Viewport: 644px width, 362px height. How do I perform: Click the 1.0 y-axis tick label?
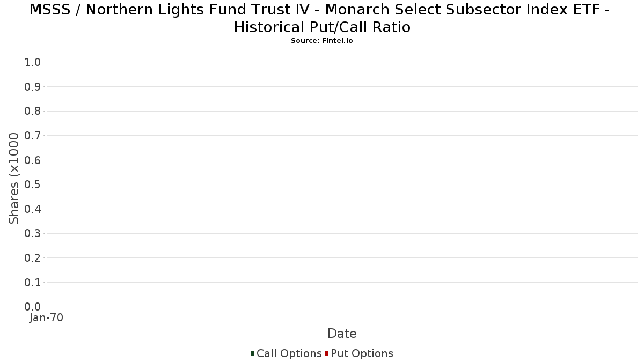[x=33, y=62]
